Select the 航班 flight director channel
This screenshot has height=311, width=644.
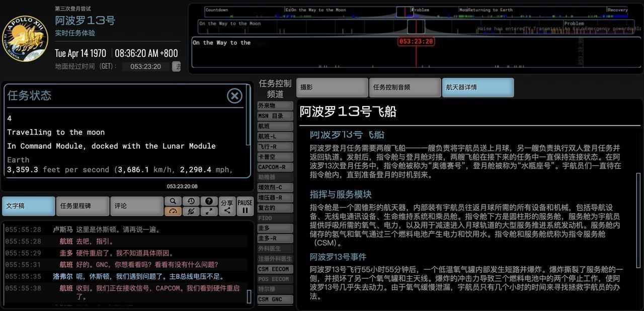[275, 126]
